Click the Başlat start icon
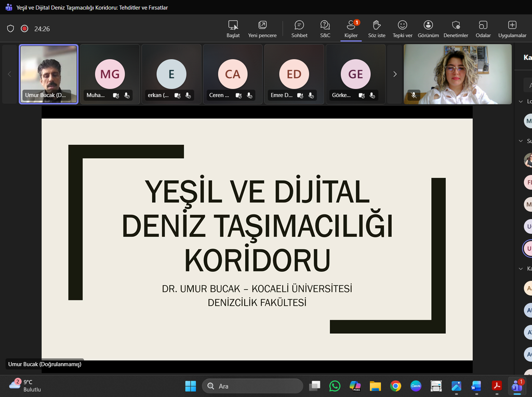Screen dimensions: 532x397 233,29
